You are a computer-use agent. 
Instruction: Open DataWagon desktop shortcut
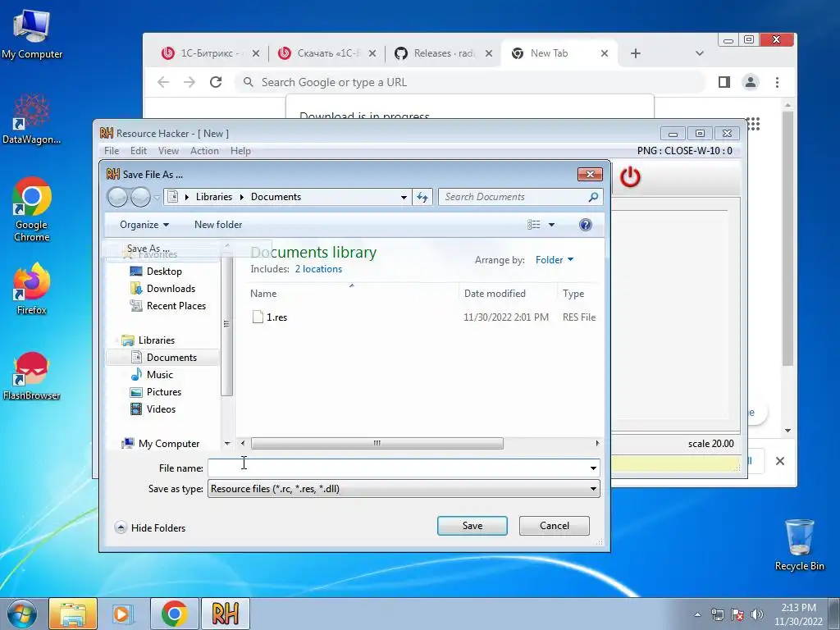point(32,119)
